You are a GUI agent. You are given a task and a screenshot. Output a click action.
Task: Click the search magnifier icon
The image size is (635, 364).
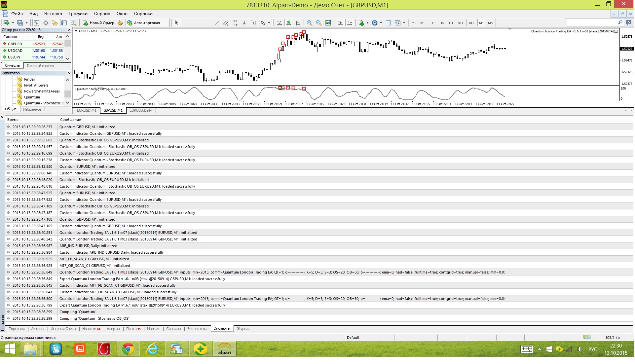620,22
